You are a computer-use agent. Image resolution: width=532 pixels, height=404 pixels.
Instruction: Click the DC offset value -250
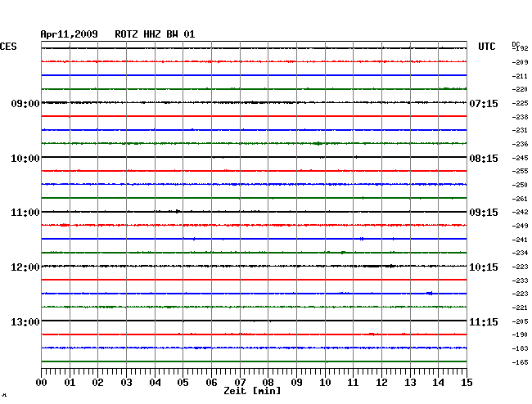520,185
